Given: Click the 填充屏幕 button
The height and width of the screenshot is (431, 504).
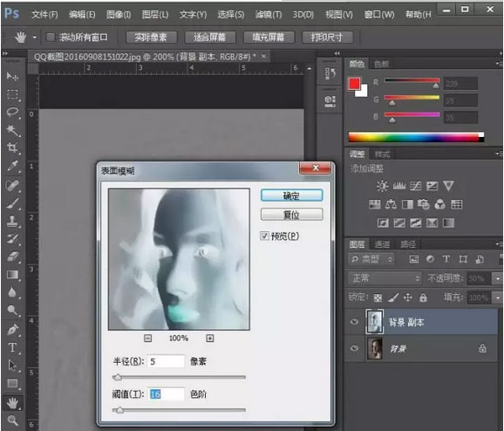Looking at the screenshot, I should pos(269,38).
